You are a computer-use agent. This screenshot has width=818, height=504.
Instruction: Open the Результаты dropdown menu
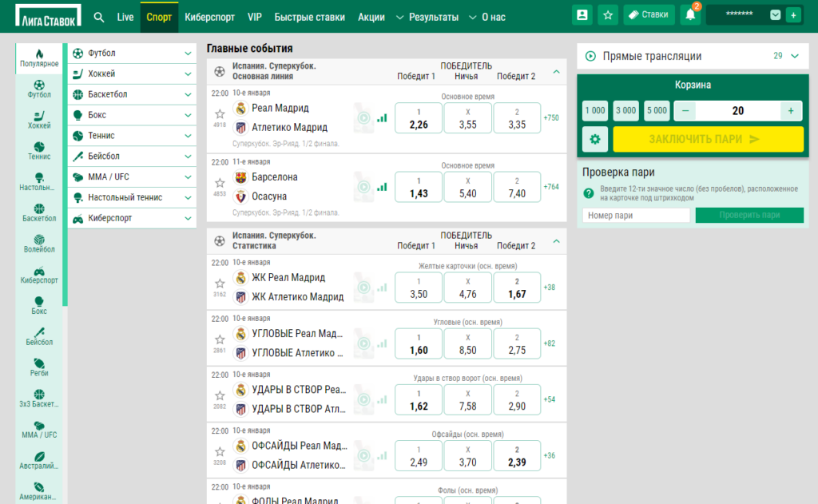pyautogui.click(x=427, y=18)
